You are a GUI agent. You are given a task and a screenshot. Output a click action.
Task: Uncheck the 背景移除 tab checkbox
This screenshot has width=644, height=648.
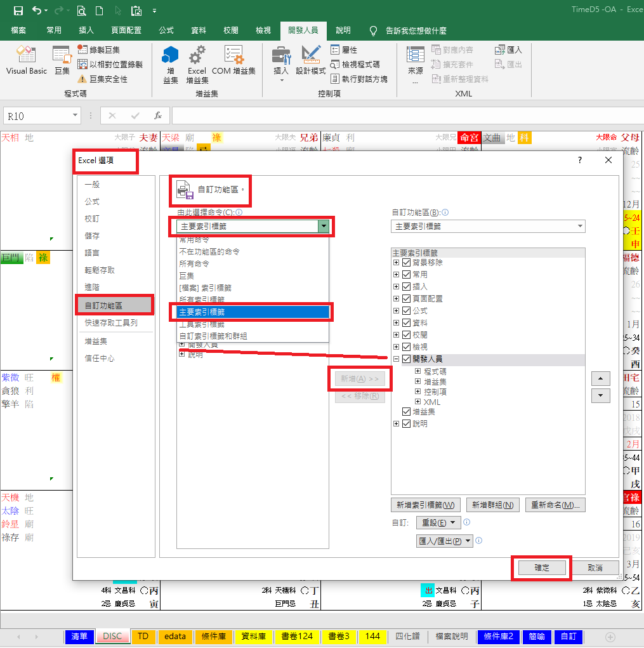coord(406,262)
